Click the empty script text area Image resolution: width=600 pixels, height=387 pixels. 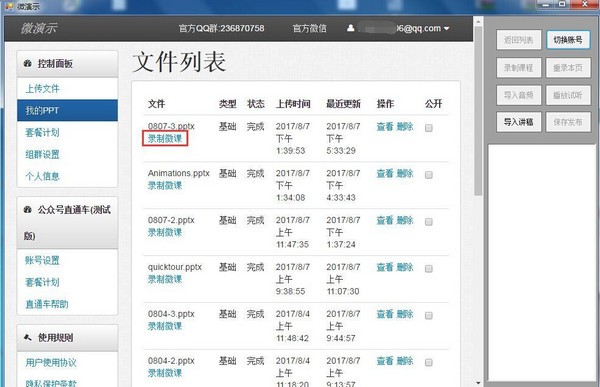click(x=541, y=263)
